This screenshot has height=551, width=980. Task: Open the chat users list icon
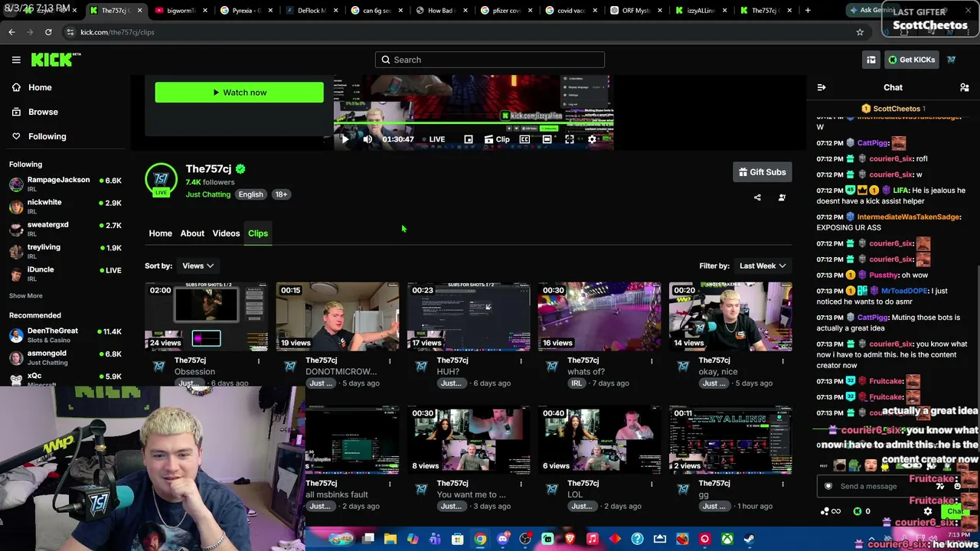point(965,87)
